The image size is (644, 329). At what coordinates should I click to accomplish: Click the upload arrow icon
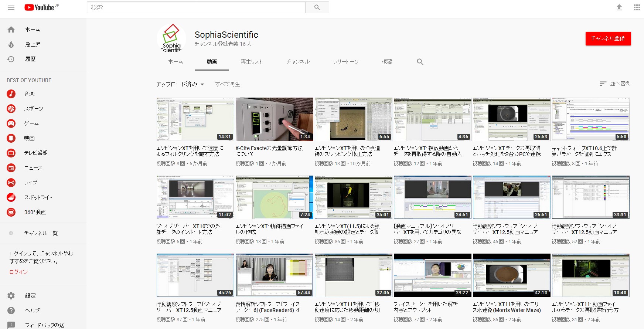(619, 7)
